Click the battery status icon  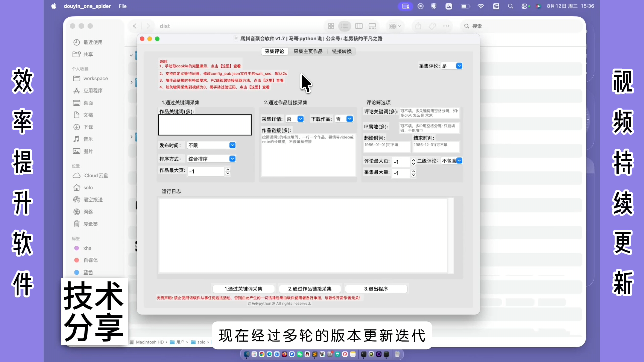[x=465, y=6]
